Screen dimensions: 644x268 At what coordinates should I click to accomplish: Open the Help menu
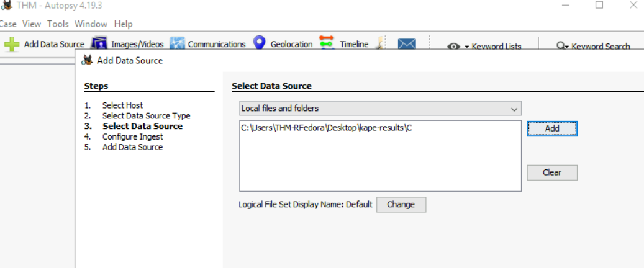click(x=123, y=24)
